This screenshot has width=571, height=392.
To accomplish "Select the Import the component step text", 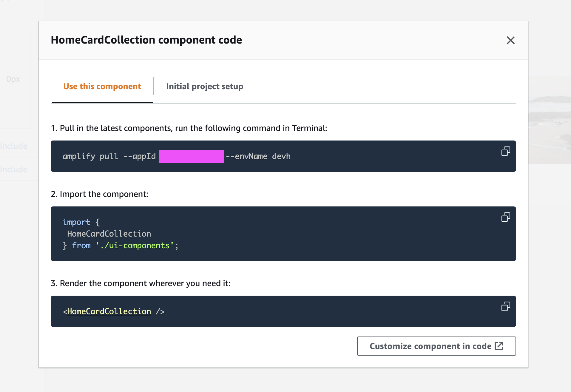I will pos(99,194).
